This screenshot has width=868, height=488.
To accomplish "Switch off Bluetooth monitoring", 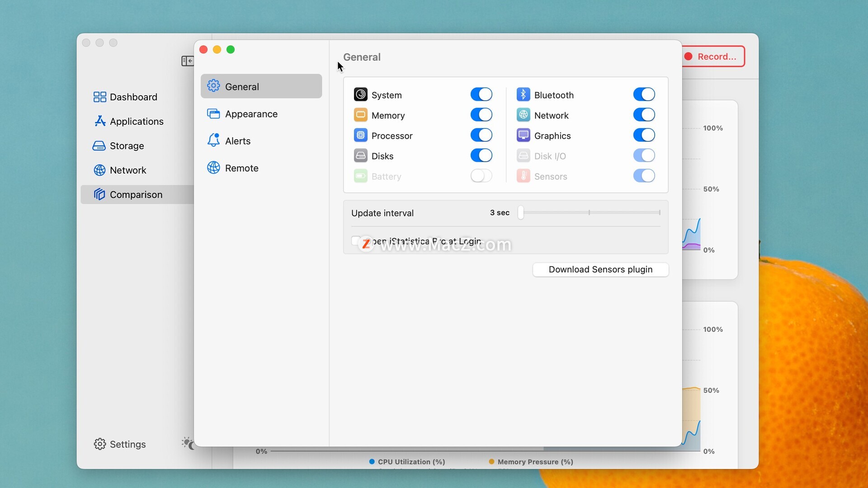I will pos(644,94).
